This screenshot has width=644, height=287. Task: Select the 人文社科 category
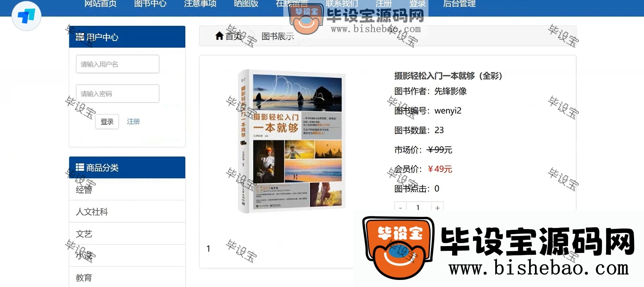(127, 212)
